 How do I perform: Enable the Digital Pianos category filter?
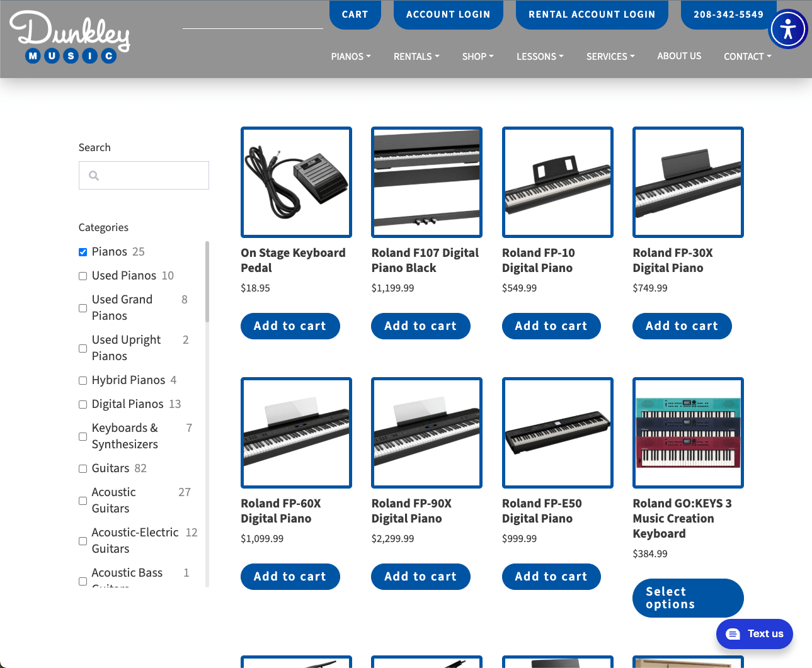[83, 404]
